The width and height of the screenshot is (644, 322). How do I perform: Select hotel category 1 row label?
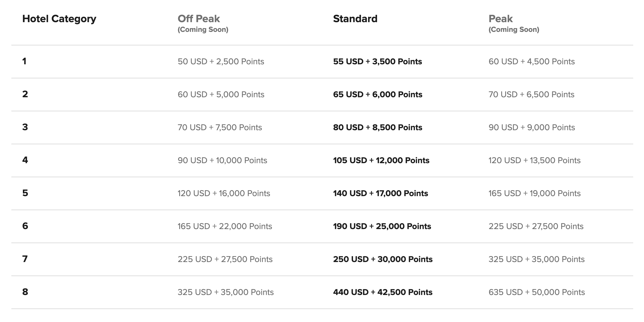tap(24, 61)
